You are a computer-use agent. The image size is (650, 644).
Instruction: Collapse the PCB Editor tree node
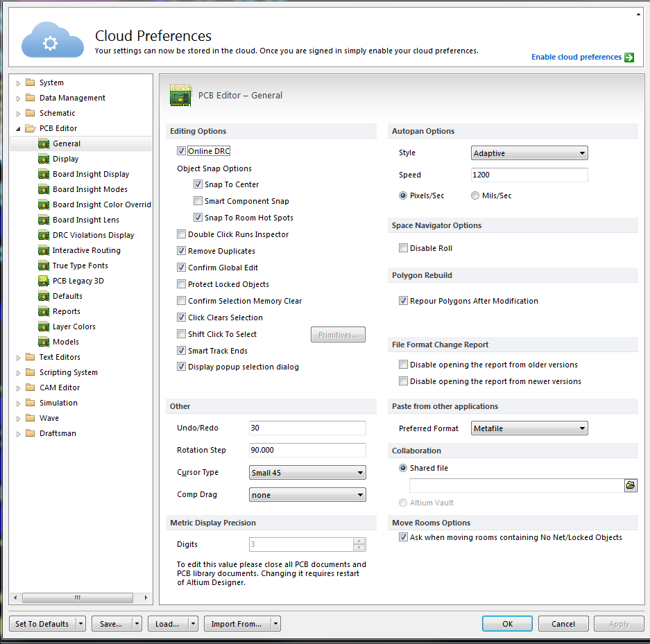(18, 129)
